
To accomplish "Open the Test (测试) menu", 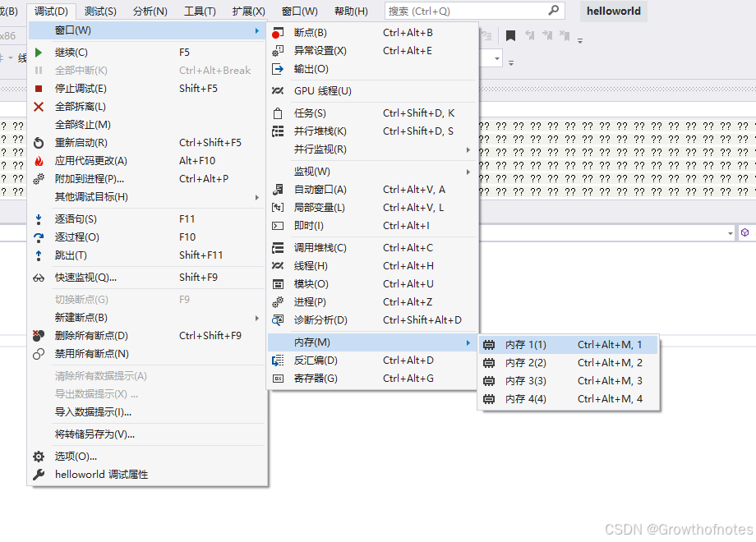I will pos(100,11).
